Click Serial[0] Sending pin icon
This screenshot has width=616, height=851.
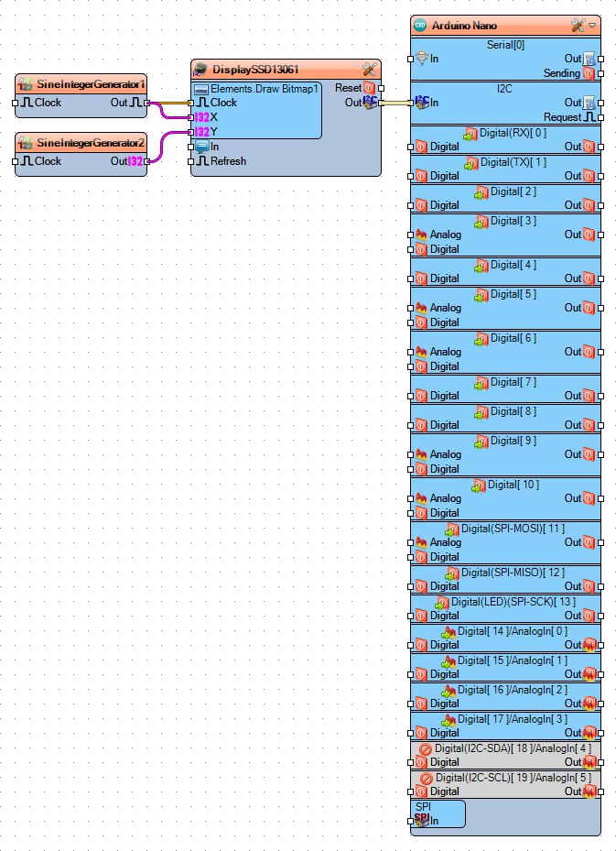tap(589, 73)
